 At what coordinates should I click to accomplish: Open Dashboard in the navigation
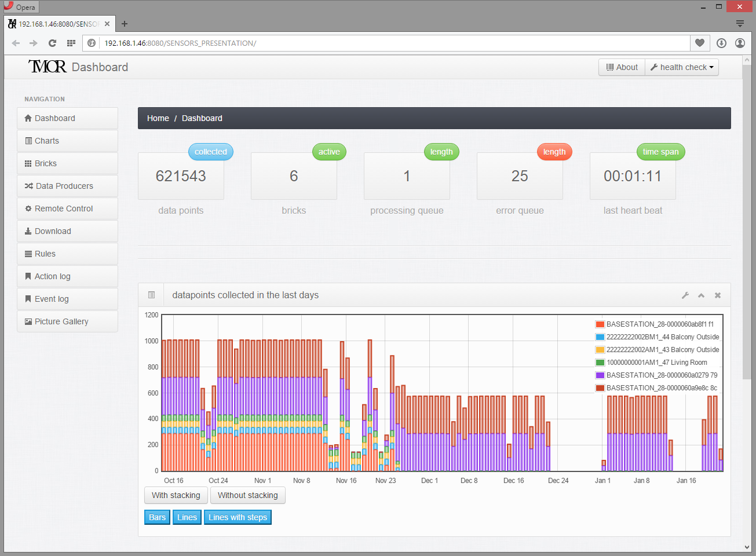[x=67, y=118]
